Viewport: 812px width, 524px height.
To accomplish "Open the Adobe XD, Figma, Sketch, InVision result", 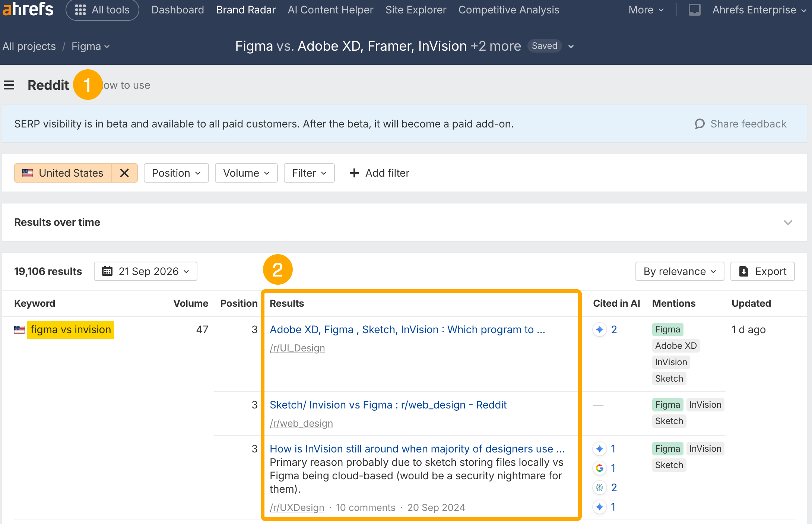I will pyautogui.click(x=407, y=329).
